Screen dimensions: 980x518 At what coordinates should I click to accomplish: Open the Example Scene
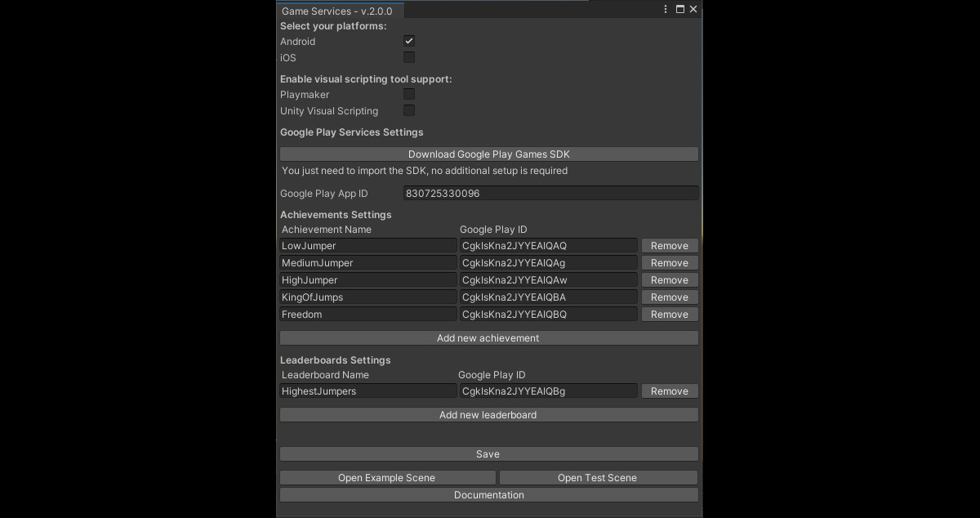[388, 478]
